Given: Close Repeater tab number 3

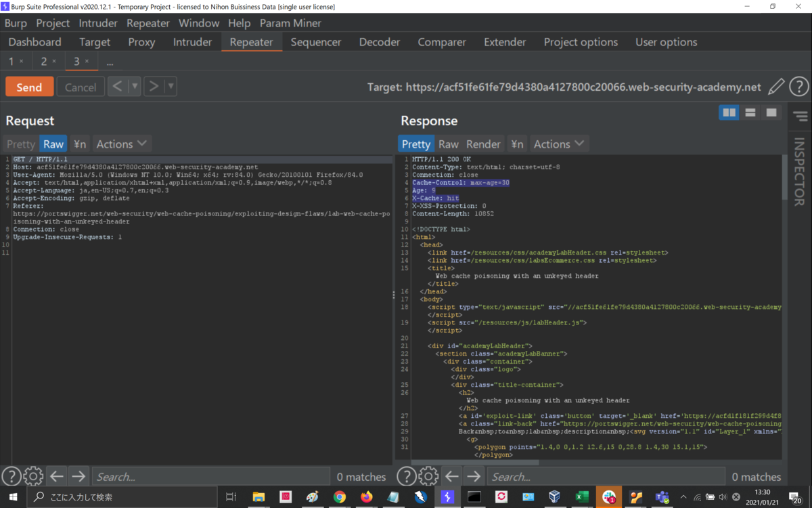Looking at the screenshot, I should [87, 62].
